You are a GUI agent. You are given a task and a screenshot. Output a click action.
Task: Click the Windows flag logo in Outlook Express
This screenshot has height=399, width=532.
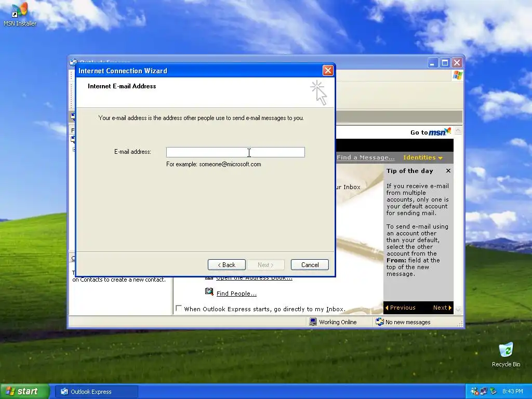click(457, 75)
